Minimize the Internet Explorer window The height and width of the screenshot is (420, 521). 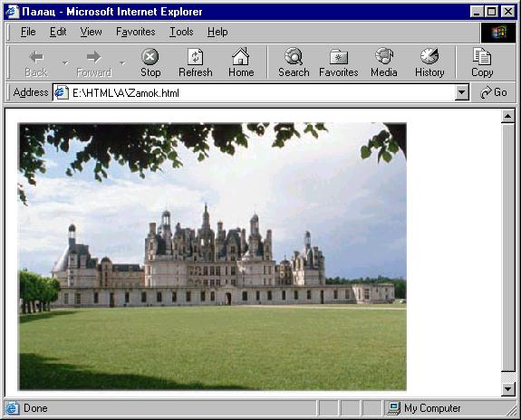pyautogui.click(x=477, y=12)
